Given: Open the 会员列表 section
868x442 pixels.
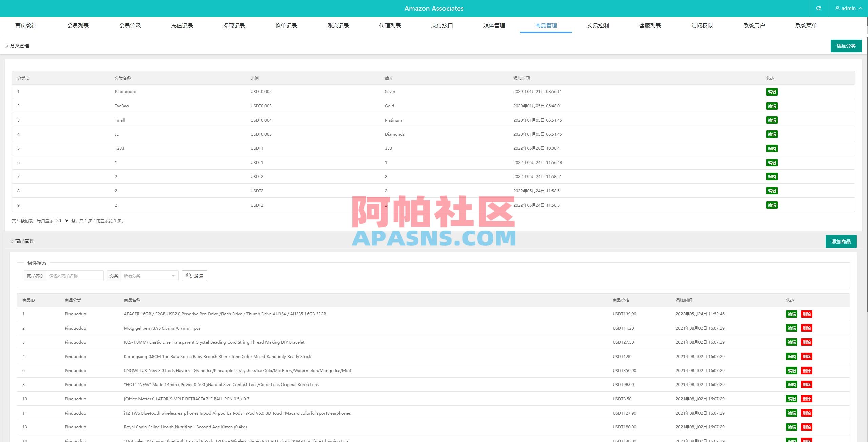Looking at the screenshot, I should 78,25.
